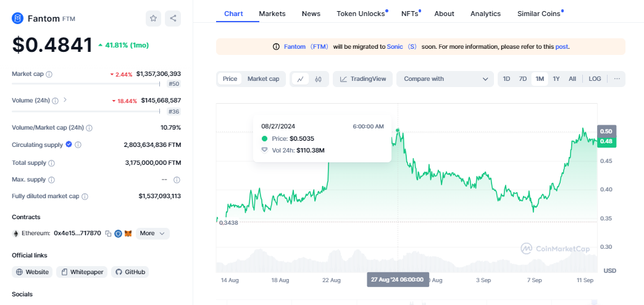Toggle LOG scale on chart

(x=595, y=79)
